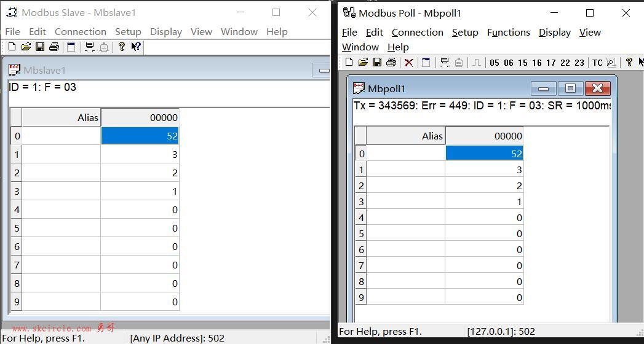Click function 22 mask write button
This screenshot has width=644, height=344.
click(x=565, y=63)
